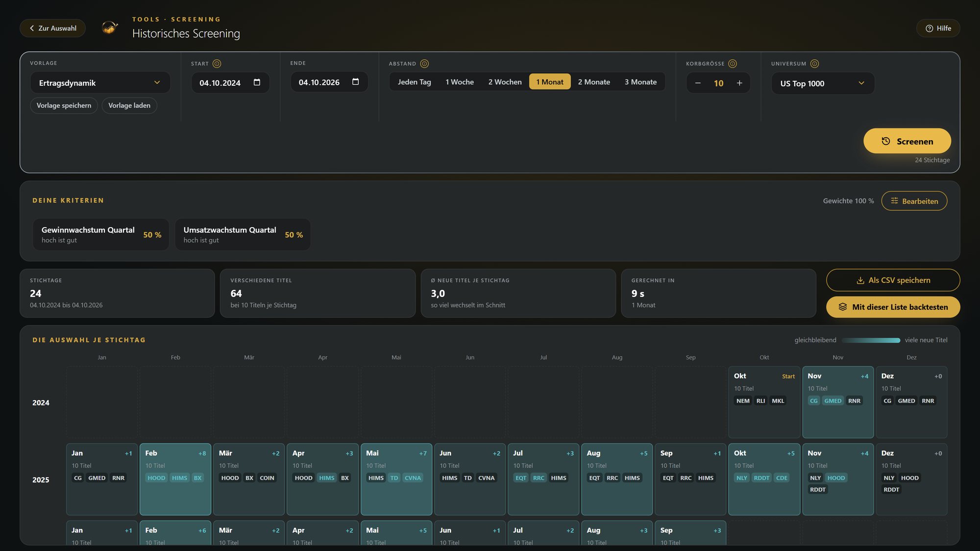The height and width of the screenshot is (551, 980).
Task: Select the 2 Wochen interval
Action: point(505,82)
